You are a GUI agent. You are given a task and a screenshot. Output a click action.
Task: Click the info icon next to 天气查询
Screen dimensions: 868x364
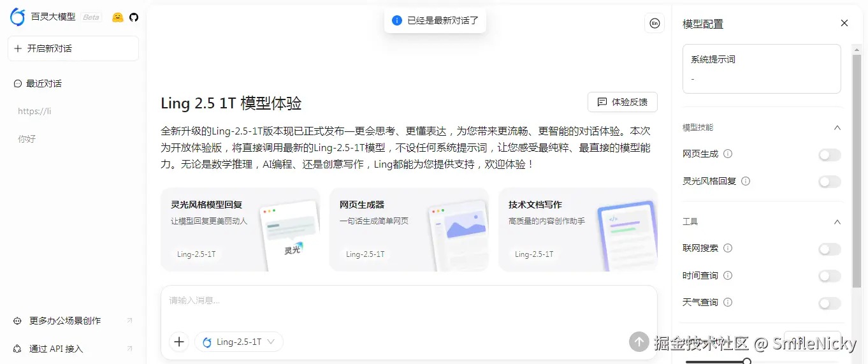(x=728, y=302)
